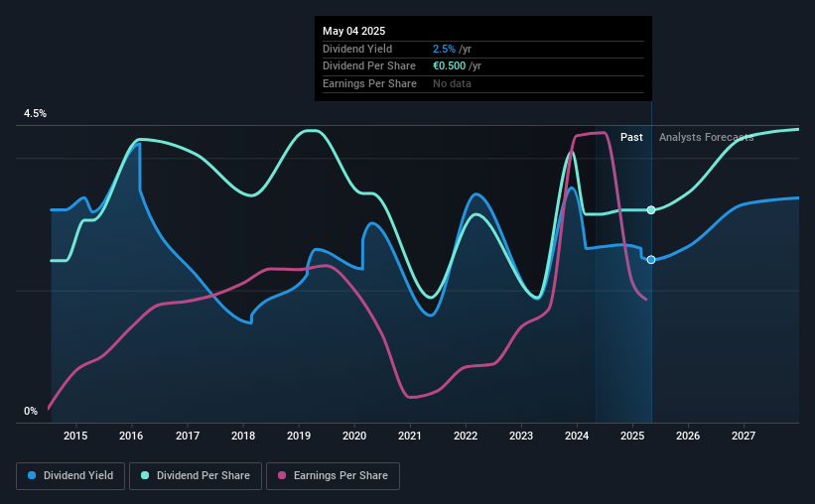Click the 'Analysts Forecasts' label
Image resolution: width=815 pixels, height=504 pixels.
click(707, 137)
